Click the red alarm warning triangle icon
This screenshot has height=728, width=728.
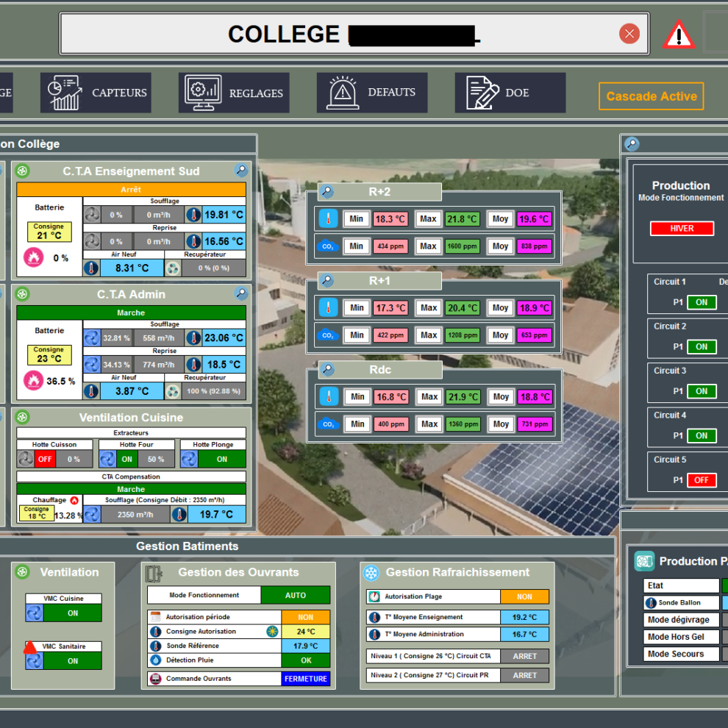679,34
